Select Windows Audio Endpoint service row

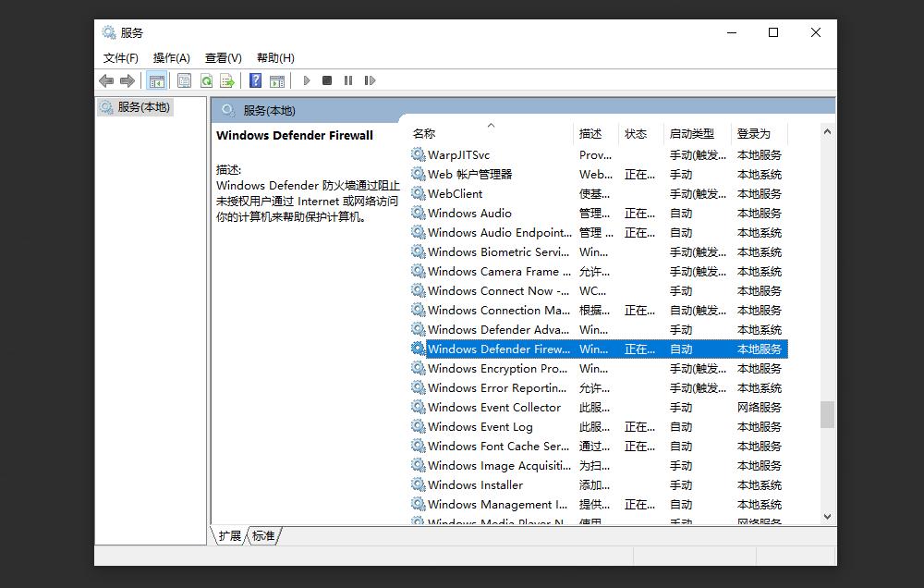tap(600, 232)
